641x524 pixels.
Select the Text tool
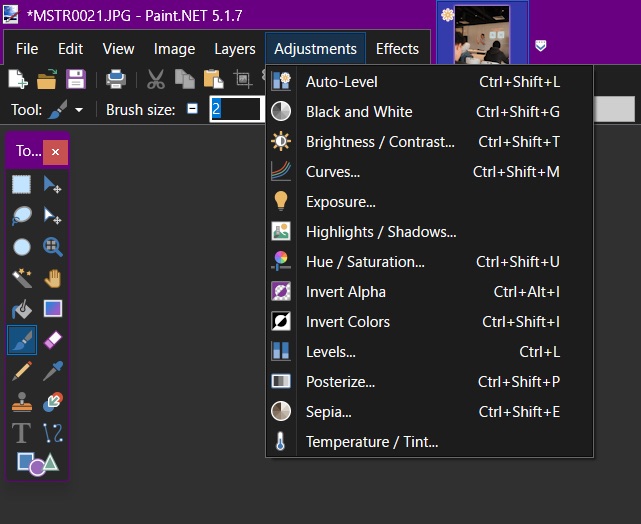click(22, 433)
